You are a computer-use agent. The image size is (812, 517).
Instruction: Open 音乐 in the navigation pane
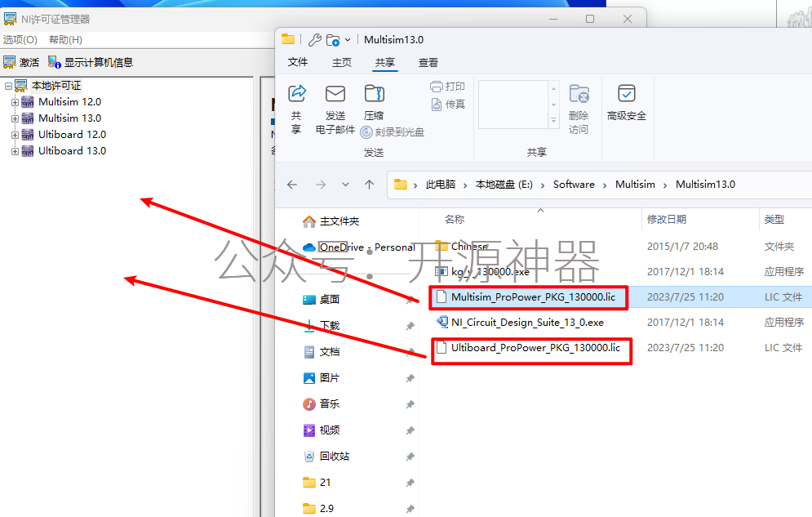point(322,403)
